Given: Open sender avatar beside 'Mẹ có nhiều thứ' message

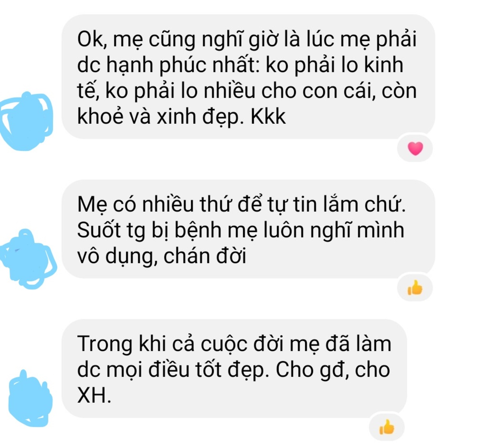Looking at the screenshot, I should 28,259.
